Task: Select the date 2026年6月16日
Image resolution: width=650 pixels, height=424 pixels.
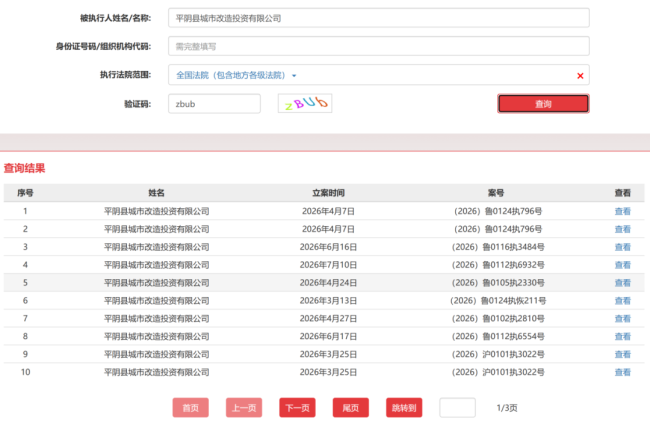Action: (328, 247)
